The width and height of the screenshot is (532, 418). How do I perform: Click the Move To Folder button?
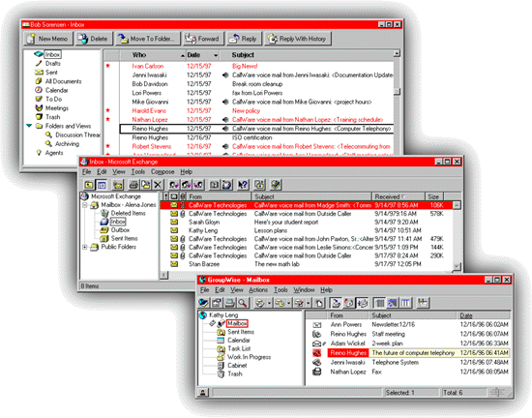point(147,39)
